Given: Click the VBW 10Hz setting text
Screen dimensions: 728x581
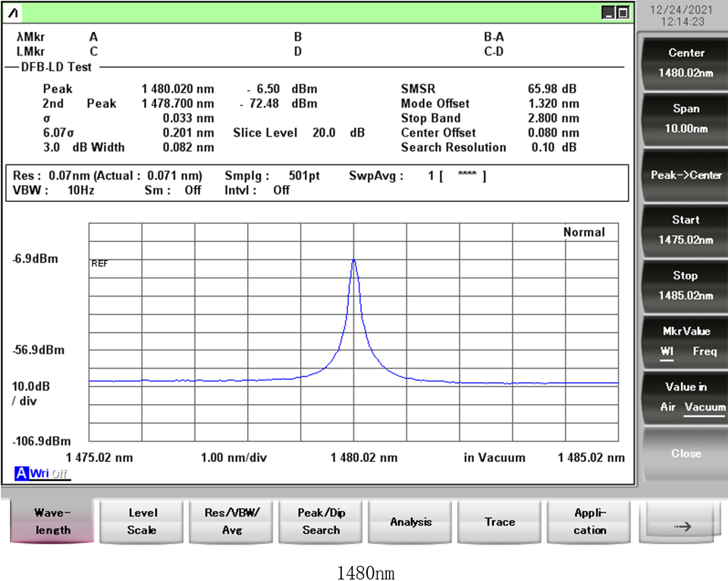Looking at the screenshot, I should tap(53, 190).
